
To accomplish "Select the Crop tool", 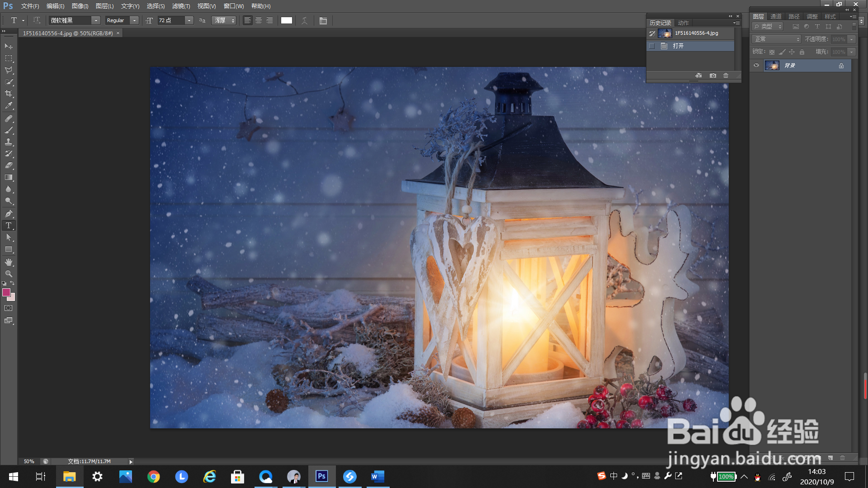I will (x=9, y=94).
